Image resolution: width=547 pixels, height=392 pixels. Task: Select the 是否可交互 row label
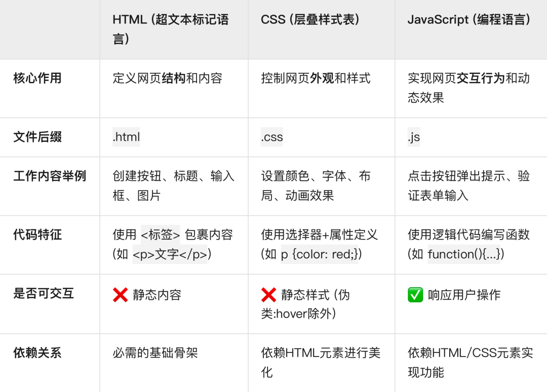tap(44, 293)
